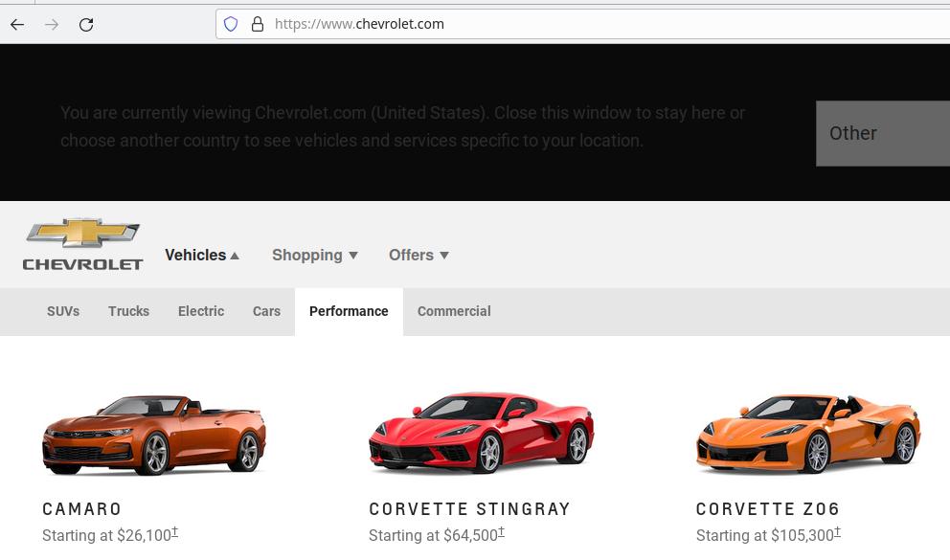
Task: Click the 'Starting at $64,500' price text
Action: (437, 535)
